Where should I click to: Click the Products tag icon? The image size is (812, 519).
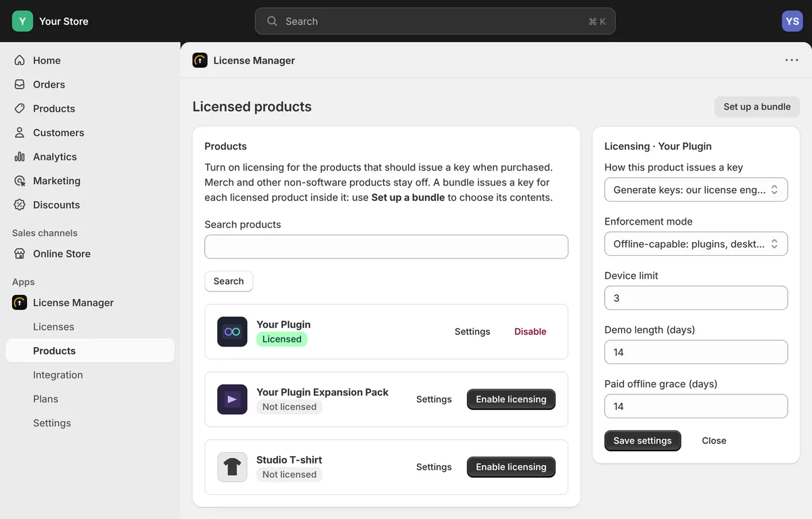pos(20,108)
